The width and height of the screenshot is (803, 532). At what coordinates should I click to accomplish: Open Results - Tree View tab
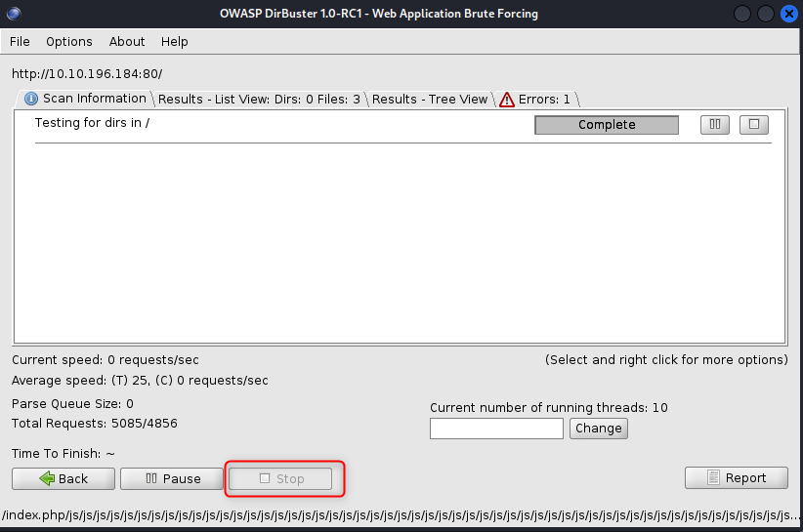430,99
